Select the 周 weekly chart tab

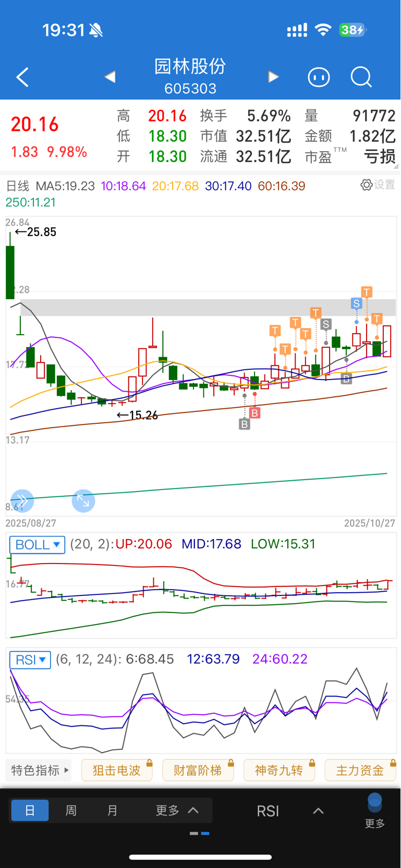point(71,810)
